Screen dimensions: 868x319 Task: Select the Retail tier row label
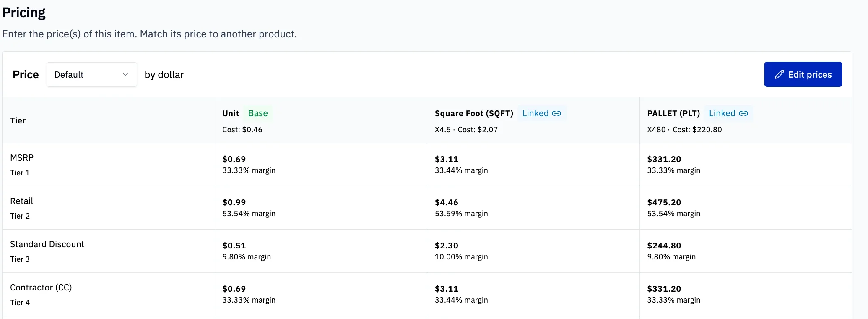(x=22, y=201)
